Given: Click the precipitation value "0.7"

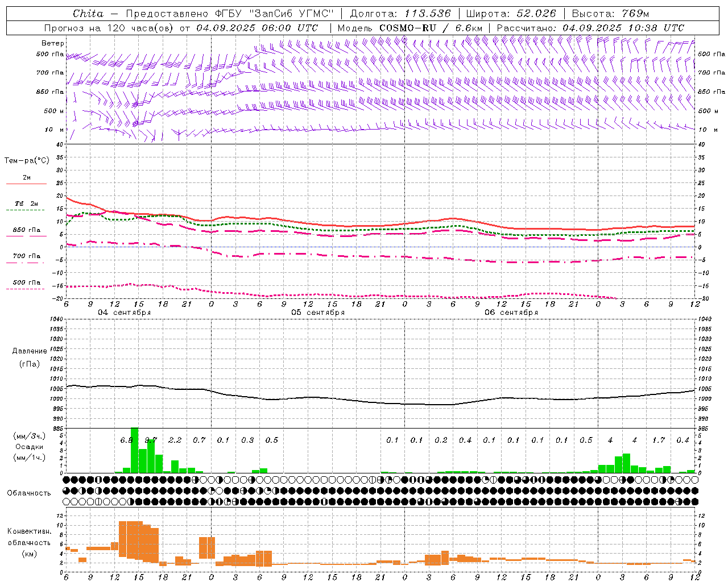Looking at the screenshot, I should coord(199,440).
